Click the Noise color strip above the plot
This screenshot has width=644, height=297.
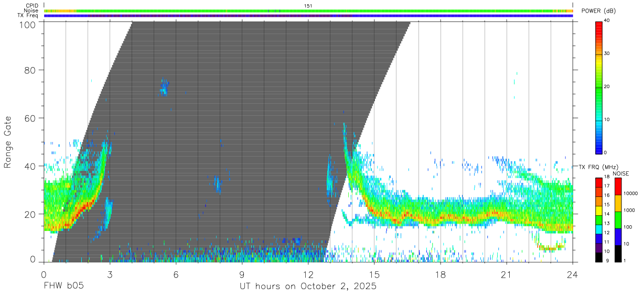308,10
